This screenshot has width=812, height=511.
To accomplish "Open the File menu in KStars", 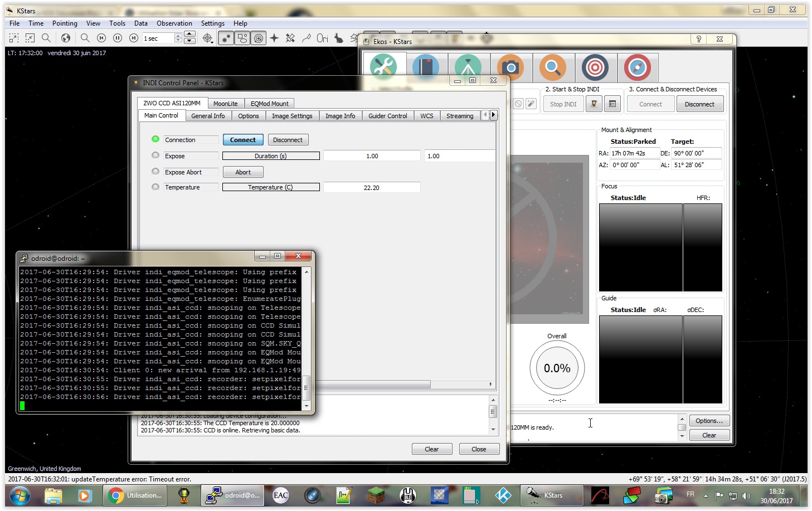I will [14, 23].
